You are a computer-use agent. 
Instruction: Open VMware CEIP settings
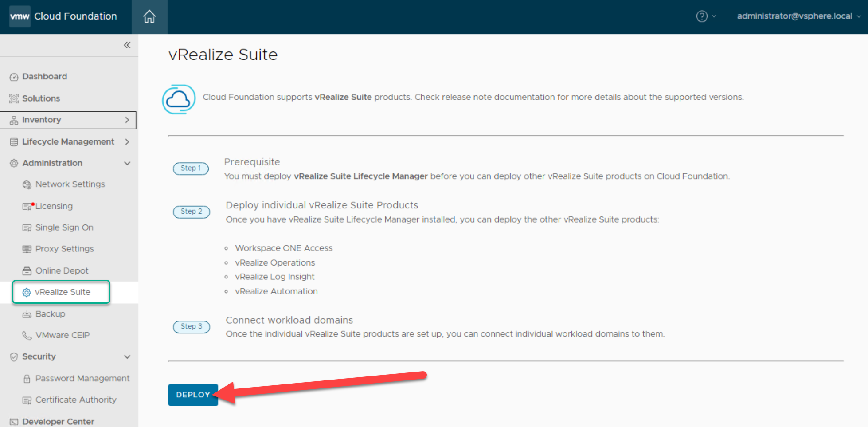(63, 335)
